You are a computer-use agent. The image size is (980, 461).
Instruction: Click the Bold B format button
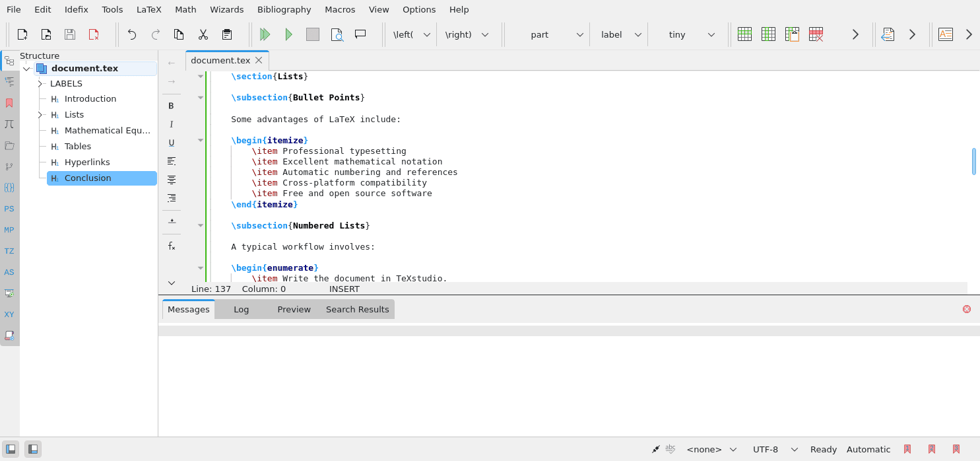coord(172,106)
